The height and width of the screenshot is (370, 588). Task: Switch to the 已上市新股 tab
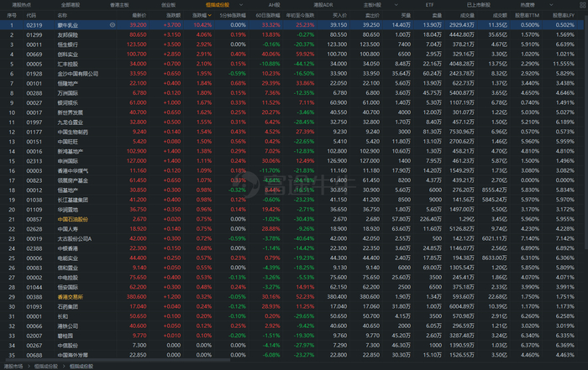[x=479, y=5]
